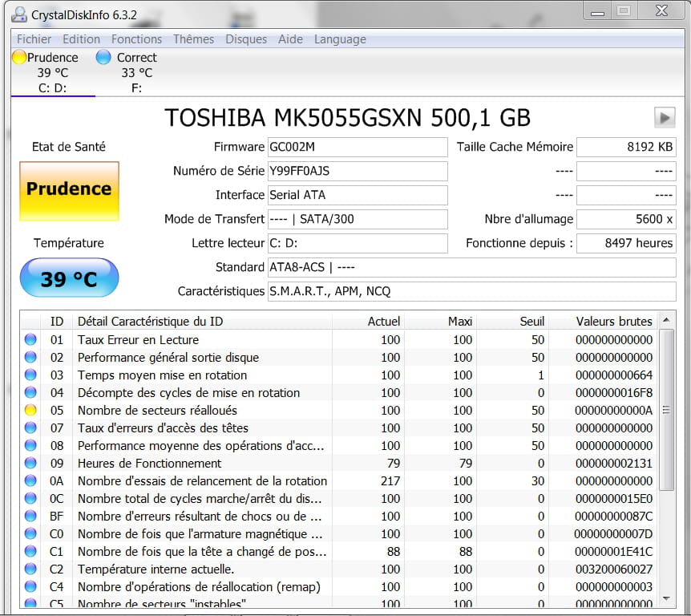Screen dimensions: 691x616
Task: Select the F: disk tab
Action: 136,88
